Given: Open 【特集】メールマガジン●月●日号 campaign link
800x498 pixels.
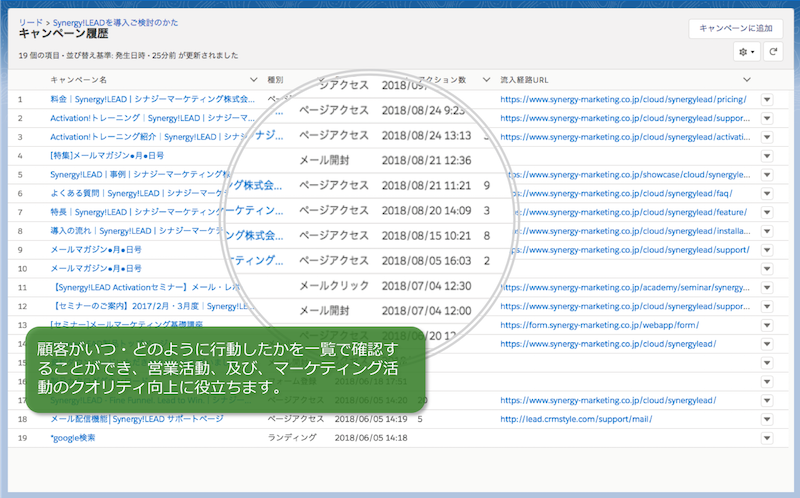Looking at the screenshot, I should [107, 156].
